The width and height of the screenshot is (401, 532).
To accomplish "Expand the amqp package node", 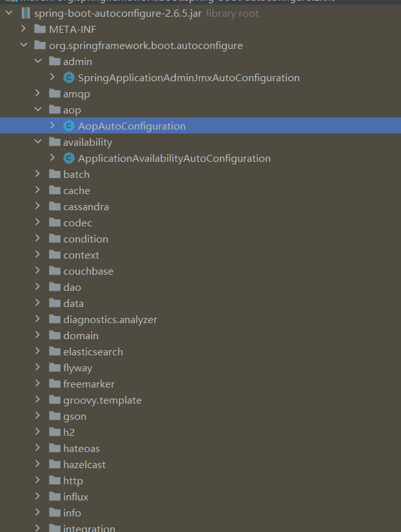I will pyautogui.click(x=38, y=94).
